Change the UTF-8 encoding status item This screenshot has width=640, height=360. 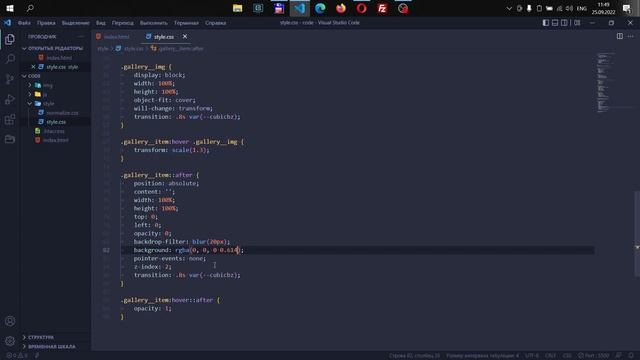[x=532, y=356]
